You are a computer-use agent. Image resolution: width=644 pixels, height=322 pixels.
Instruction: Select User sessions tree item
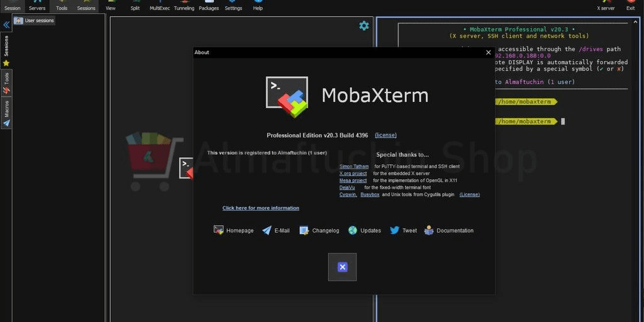tap(34, 21)
